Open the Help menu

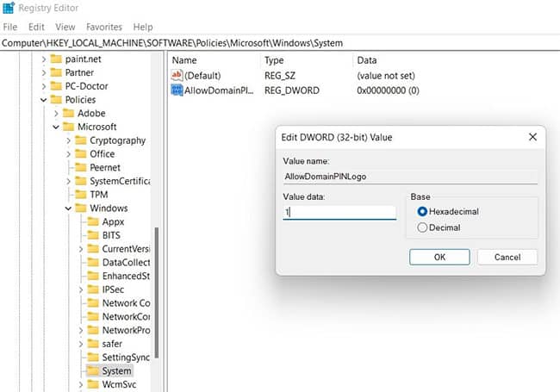pyautogui.click(x=143, y=27)
